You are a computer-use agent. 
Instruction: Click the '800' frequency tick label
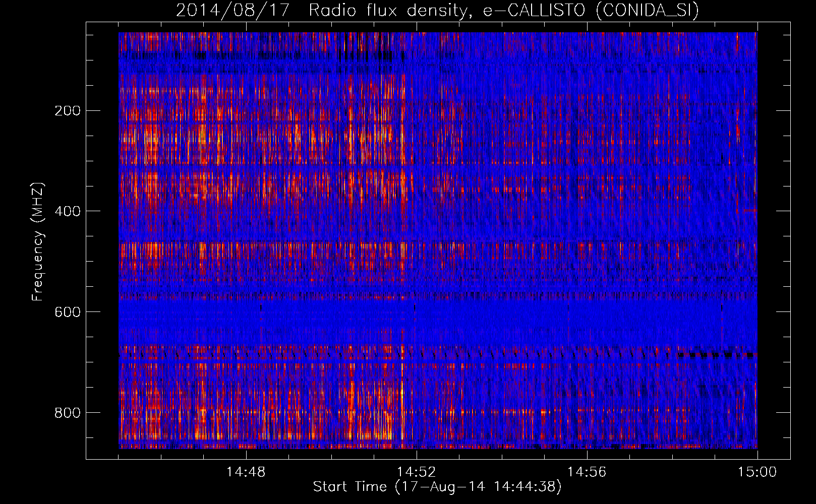tap(68, 413)
